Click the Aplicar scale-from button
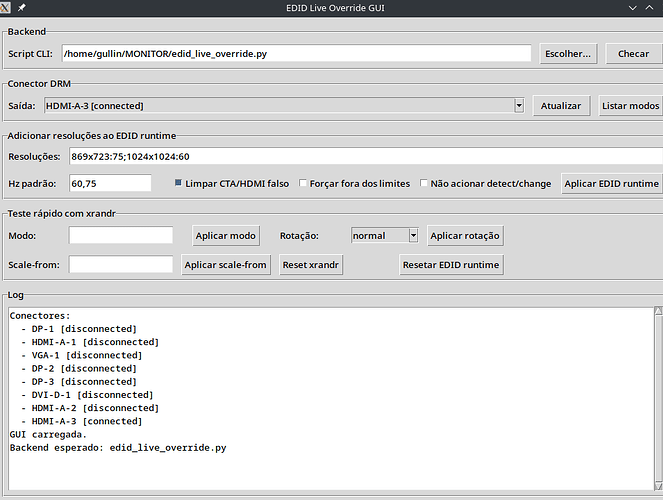Viewport: 663px width, 500px height. [x=225, y=265]
